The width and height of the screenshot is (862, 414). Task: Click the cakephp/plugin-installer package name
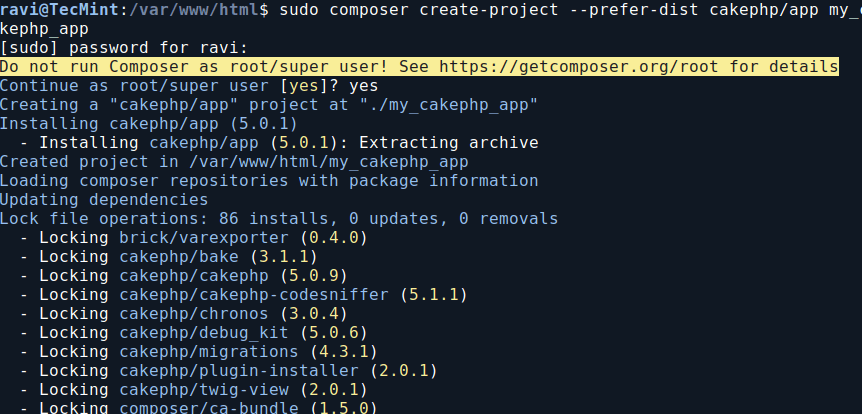click(239, 371)
